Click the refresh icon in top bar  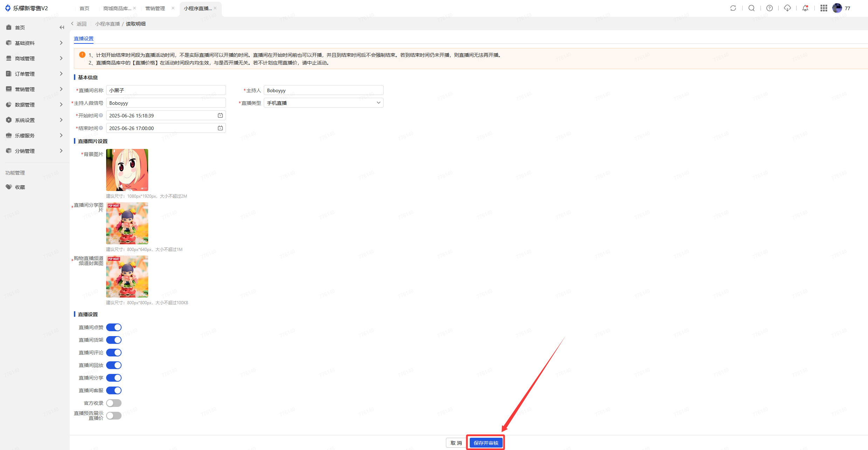click(733, 8)
